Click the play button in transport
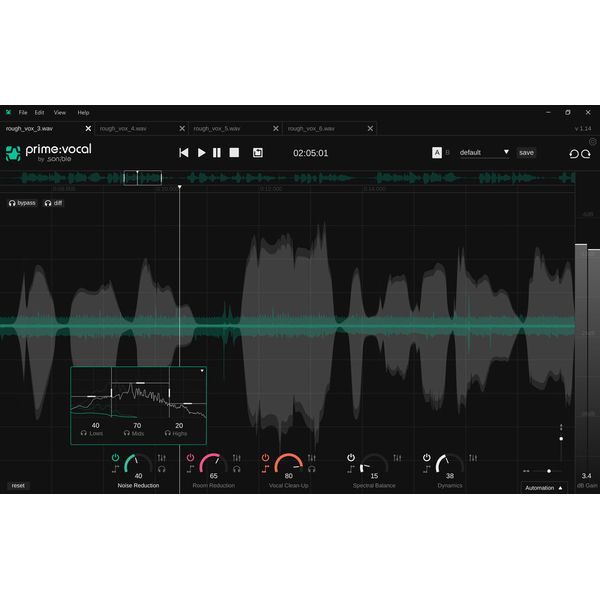This screenshot has width=600, height=600. point(201,153)
